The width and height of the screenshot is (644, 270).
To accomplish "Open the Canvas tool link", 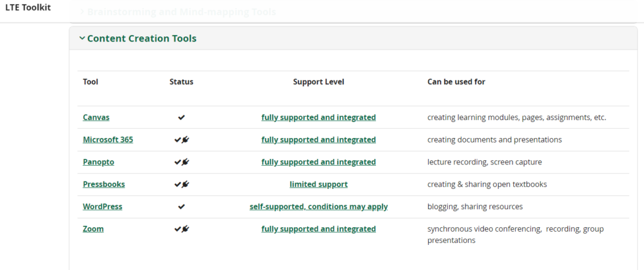I will (x=96, y=117).
